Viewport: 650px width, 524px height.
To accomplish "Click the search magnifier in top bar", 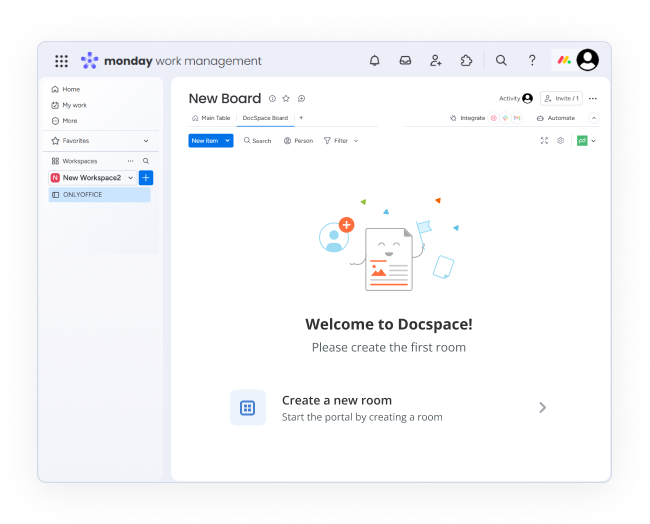I will click(501, 61).
